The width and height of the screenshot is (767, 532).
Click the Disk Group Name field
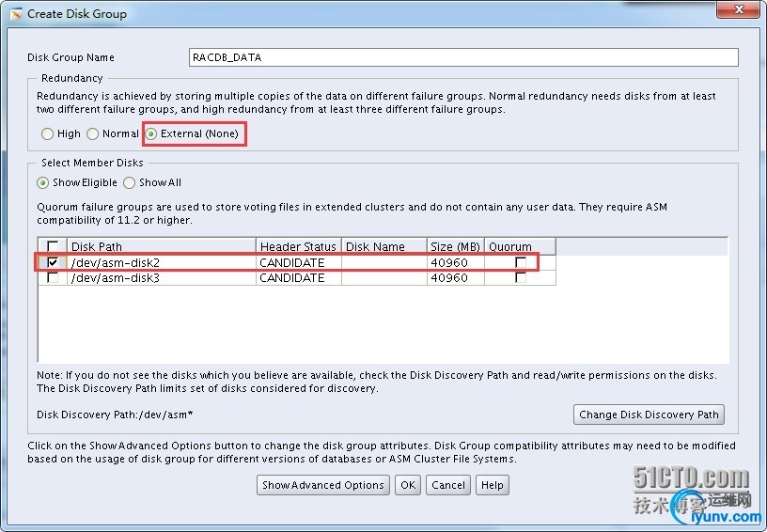pos(463,57)
